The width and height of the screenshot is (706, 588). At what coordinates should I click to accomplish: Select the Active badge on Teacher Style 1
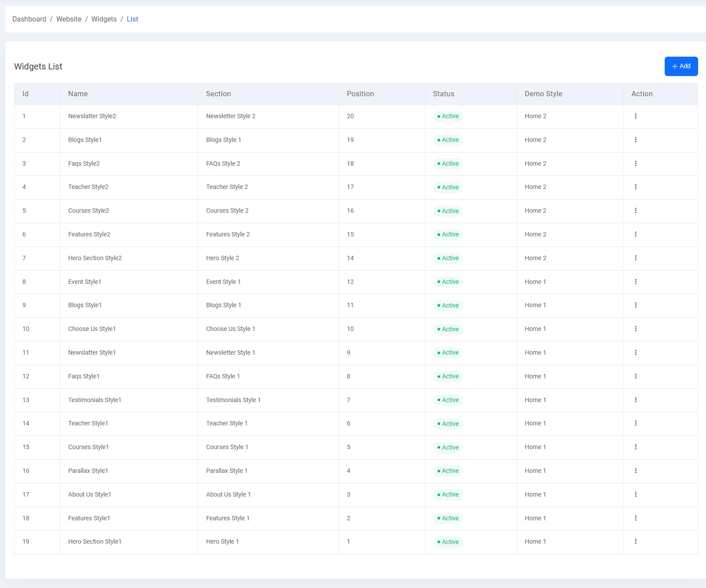tap(447, 424)
